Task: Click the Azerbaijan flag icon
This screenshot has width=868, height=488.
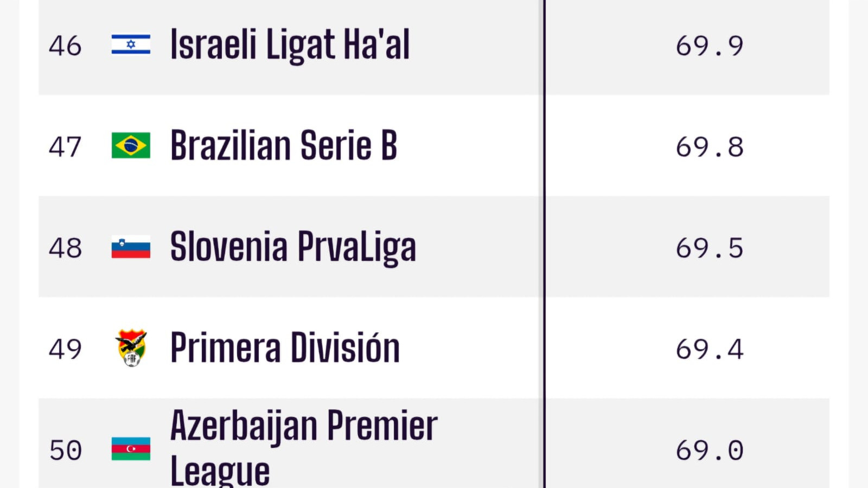Action: pos(131,449)
